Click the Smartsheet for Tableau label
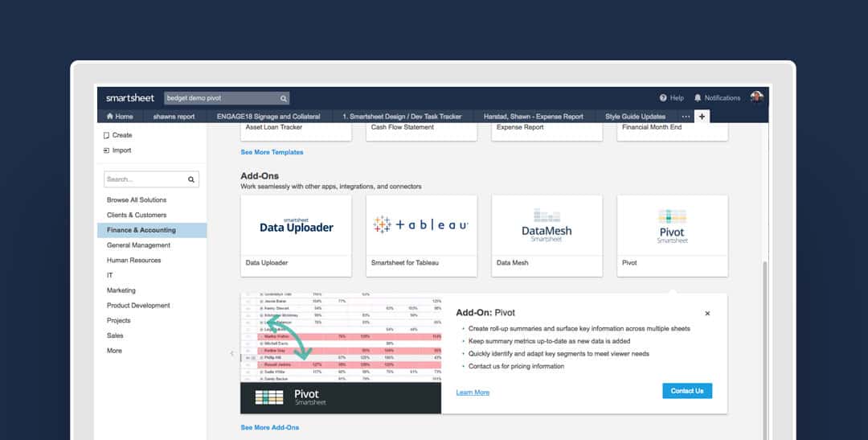 (x=404, y=263)
